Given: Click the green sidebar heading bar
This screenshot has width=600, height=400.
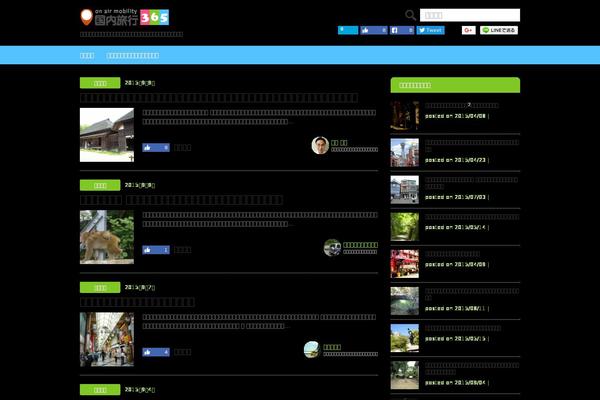Looking at the screenshot, I should click(455, 85).
